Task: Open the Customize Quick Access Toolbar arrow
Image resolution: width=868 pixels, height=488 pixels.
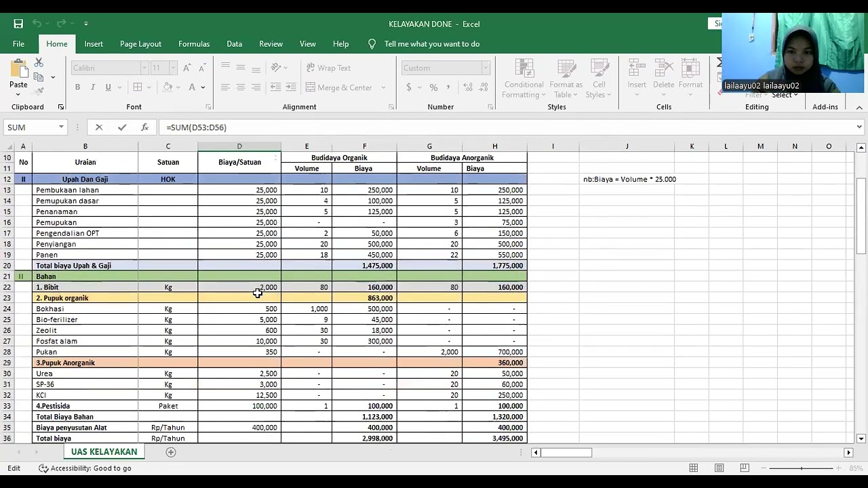Action: (86, 24)
